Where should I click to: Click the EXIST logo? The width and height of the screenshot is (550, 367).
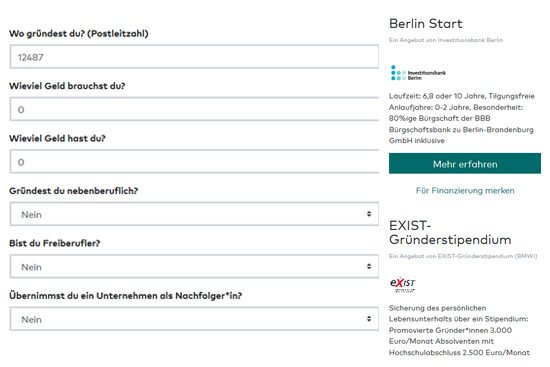(x=403, y=285)
